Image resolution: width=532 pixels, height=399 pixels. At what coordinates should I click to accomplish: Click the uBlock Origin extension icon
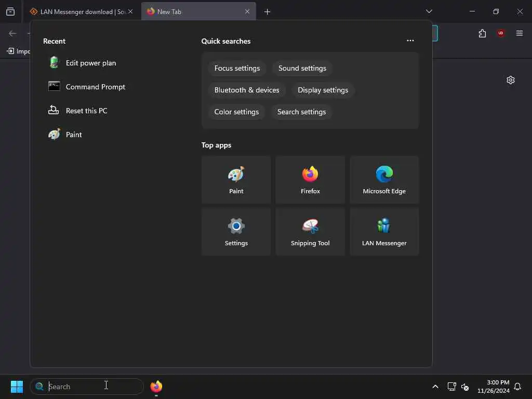(501, 33)
